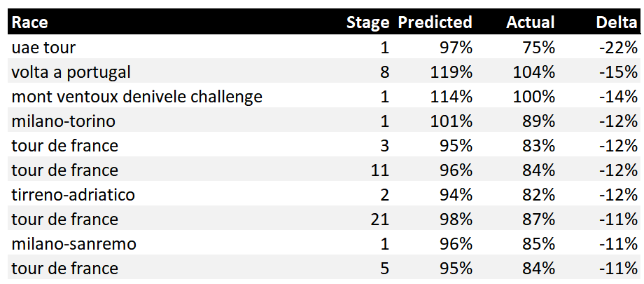Screen dimensions: 644x284
Task: Click the Actual column header
Action: 530,22
